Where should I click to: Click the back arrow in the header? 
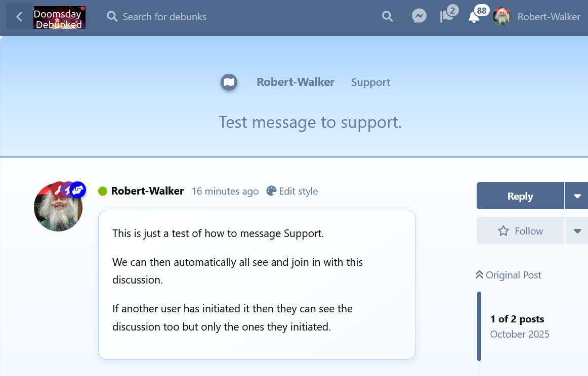(19, 17)
